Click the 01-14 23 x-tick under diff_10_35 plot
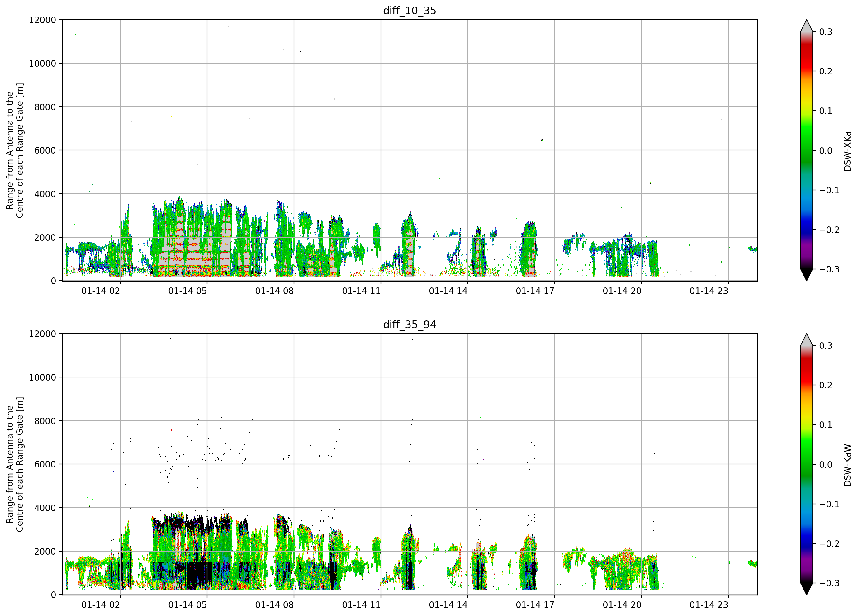This screenshot has height=616, width=858. coord(709,291)
